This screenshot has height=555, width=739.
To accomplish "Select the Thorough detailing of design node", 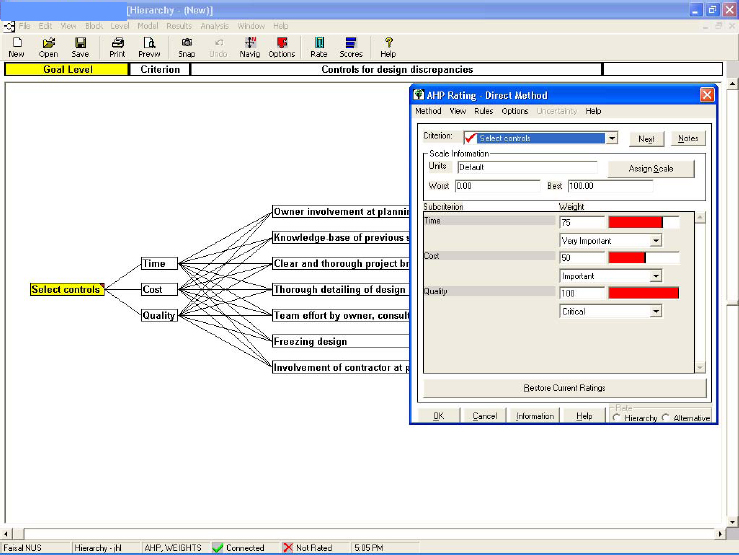I will click(341, 289).
